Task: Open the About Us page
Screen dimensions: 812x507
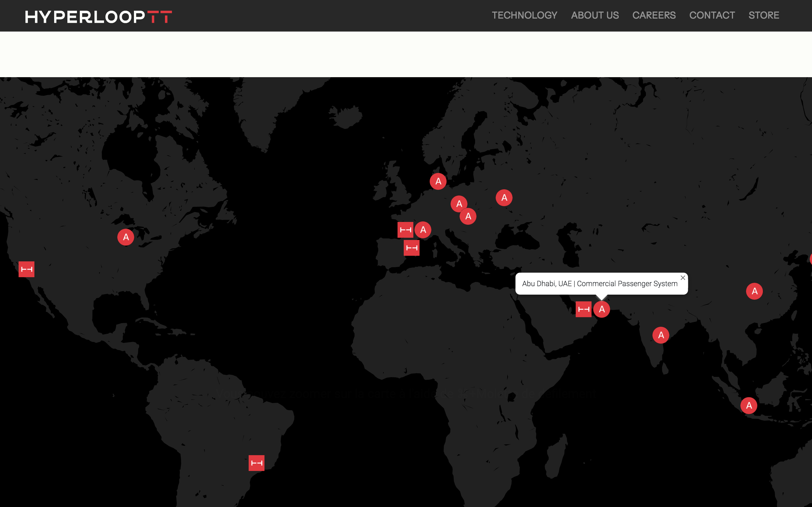Action: (595, 15)
